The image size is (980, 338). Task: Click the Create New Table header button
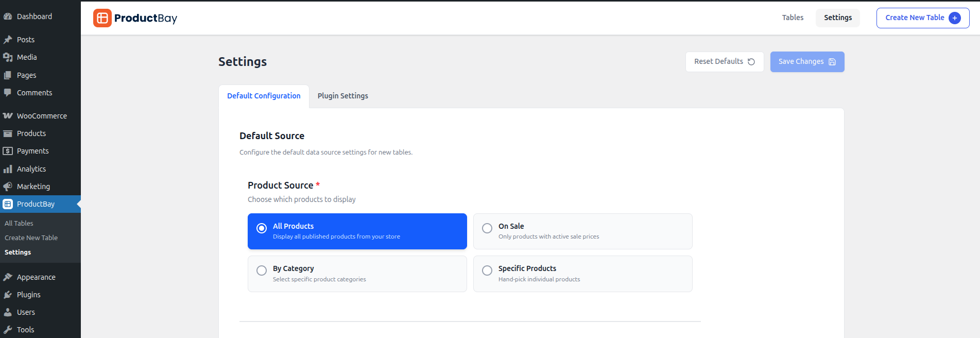pos(923,18)
